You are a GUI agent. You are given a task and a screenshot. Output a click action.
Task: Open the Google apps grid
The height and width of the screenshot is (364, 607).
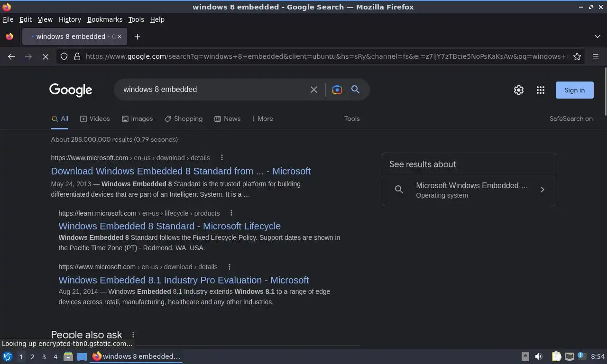coord(541,90)
